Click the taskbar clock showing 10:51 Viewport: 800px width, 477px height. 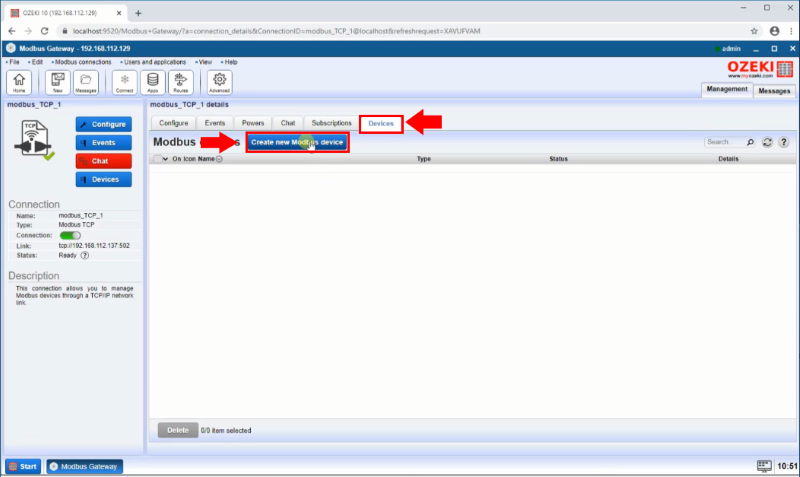coord(787,466)
